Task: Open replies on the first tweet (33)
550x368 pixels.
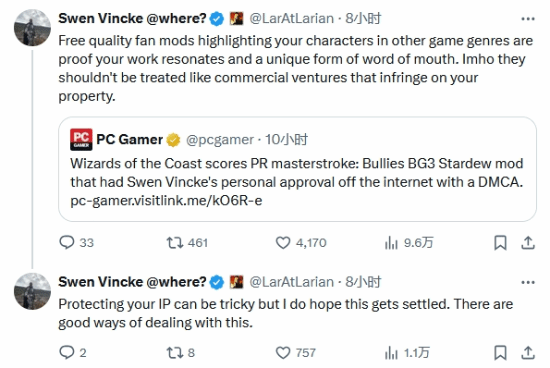Action: tap(76, 242)
